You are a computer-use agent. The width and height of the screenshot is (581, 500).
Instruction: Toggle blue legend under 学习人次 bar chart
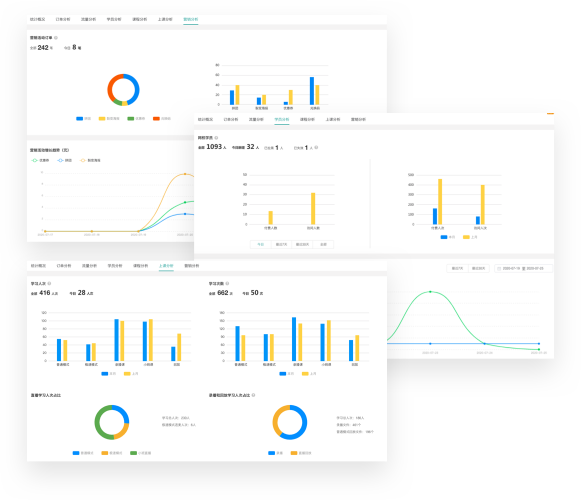coord(109,374)
